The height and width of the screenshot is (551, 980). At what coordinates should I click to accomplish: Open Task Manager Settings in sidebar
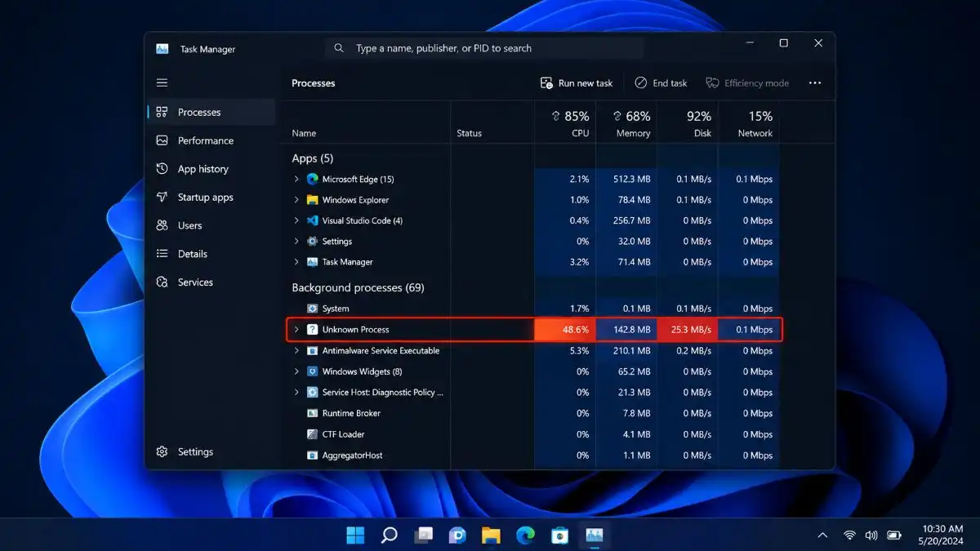[x=213, y=451]
